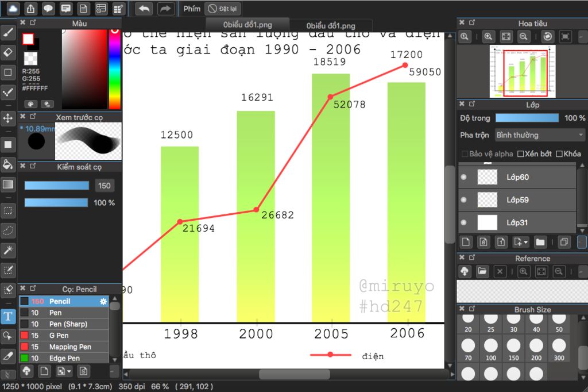
Task: Fit canvas to window in Hoa tiêu
Action: click(506, 36)
